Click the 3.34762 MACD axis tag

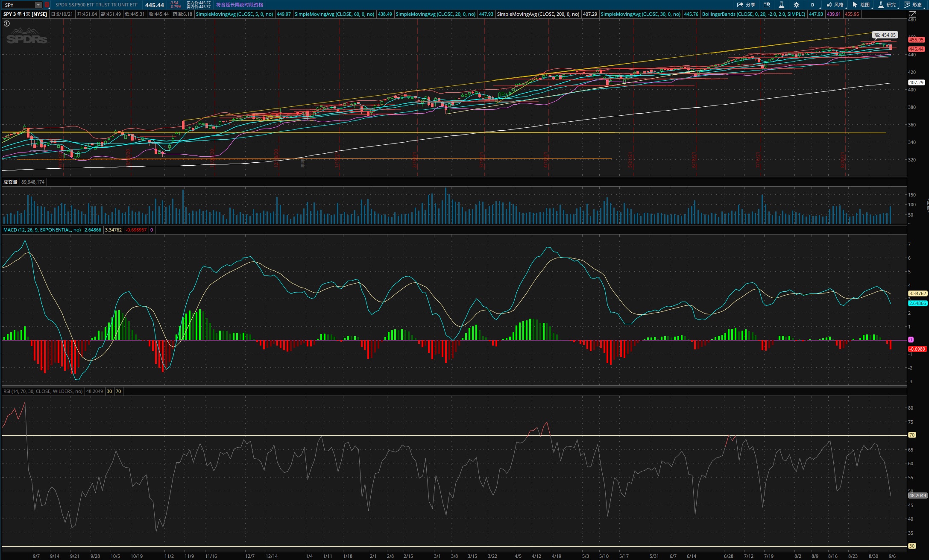[917, 293]
